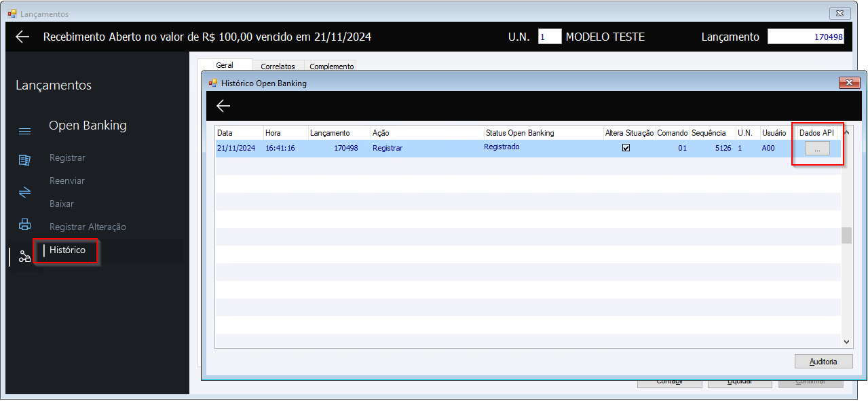Open the Histórico menu entry

point(67,250)
